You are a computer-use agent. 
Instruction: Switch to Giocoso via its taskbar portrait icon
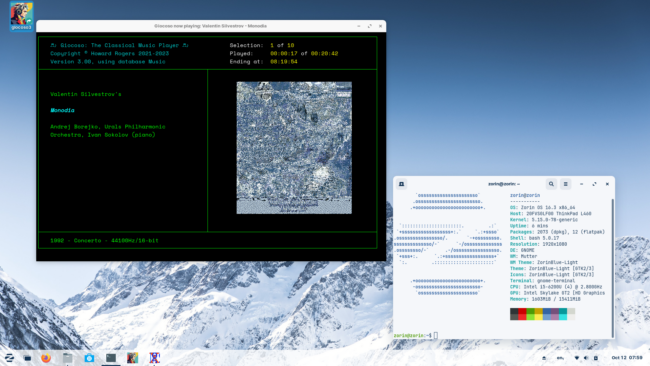(133, 358)
